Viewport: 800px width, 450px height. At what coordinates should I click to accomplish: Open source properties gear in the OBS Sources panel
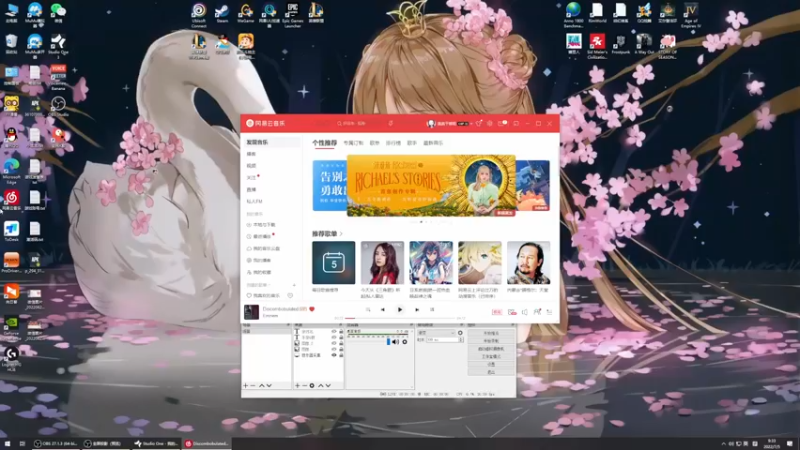[312, 386]
